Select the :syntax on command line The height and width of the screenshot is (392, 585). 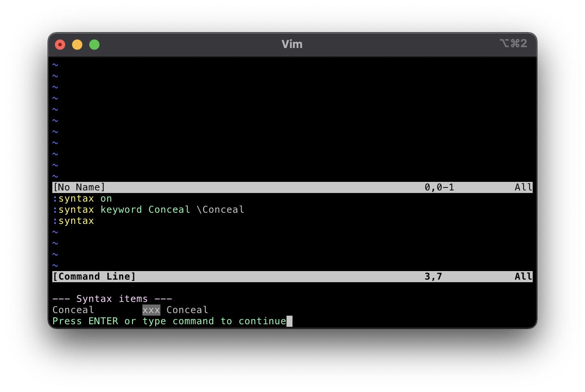pyautogui.click(x=81, y=198)
